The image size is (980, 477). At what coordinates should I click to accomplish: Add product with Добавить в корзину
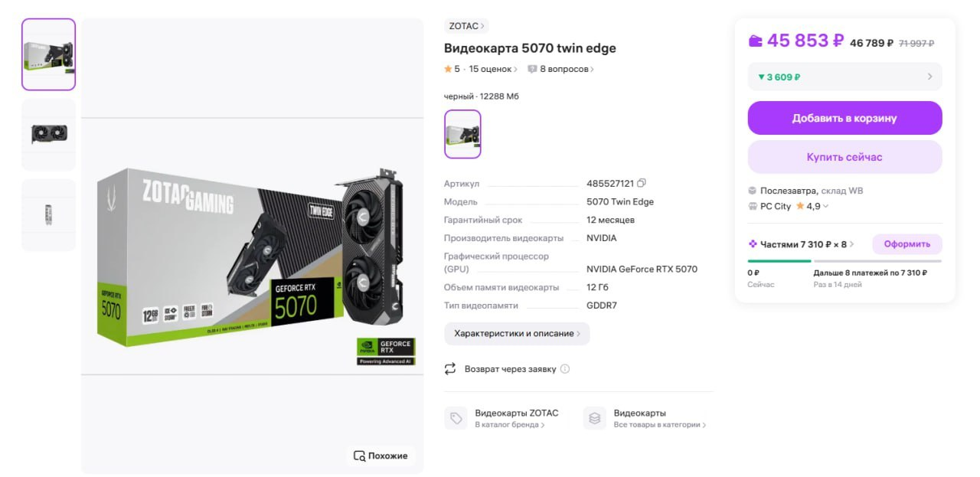pos(844,118)
